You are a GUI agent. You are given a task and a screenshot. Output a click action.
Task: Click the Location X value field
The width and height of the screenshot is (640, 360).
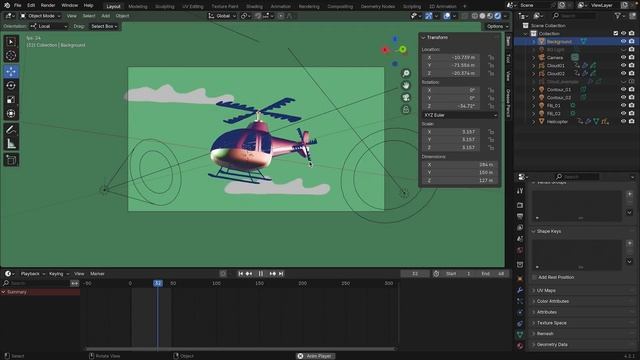pos(451,58)
